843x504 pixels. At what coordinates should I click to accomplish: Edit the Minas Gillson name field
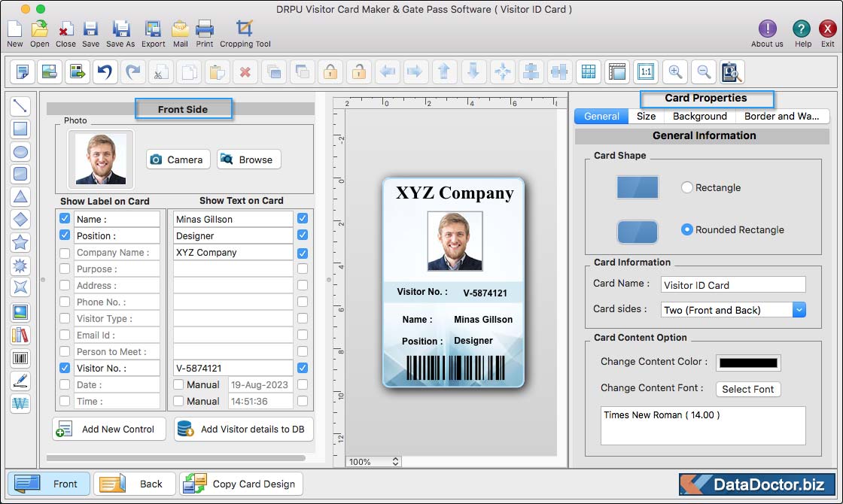coord(233,219)
